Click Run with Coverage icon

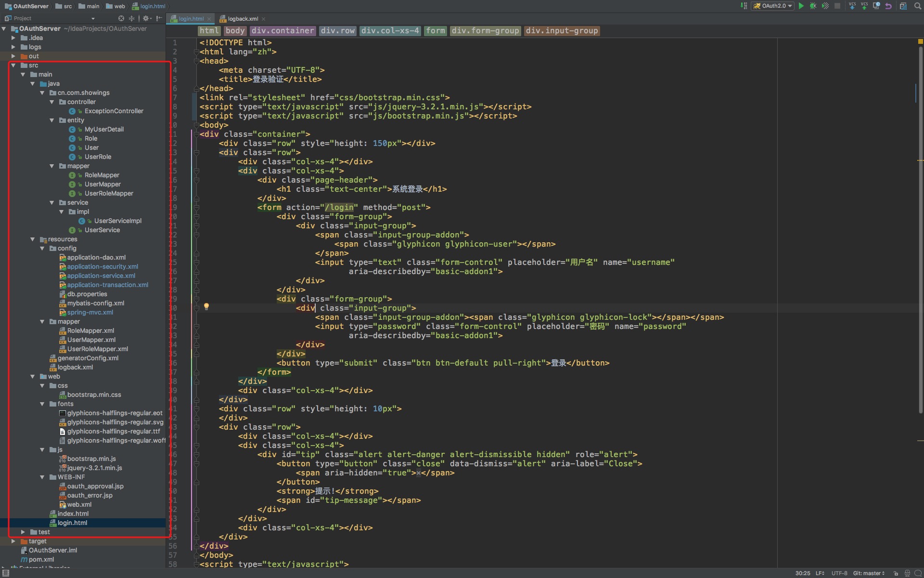point(825,6)
